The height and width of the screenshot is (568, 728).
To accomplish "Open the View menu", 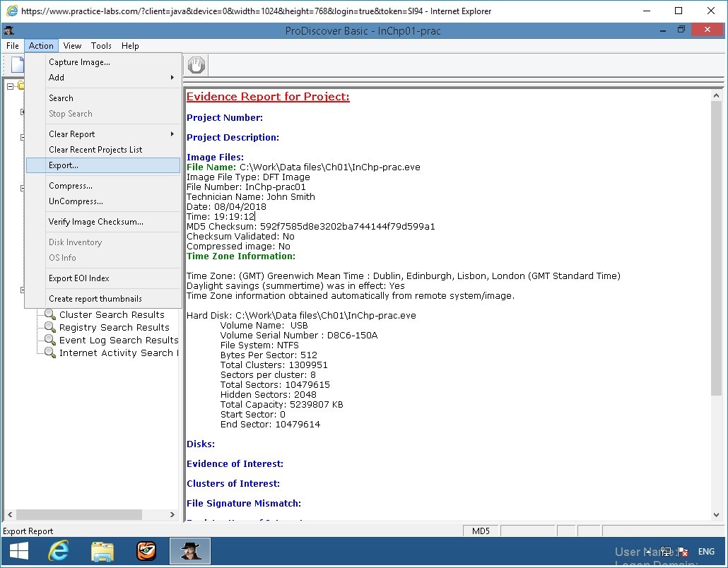I will (72, 45).
